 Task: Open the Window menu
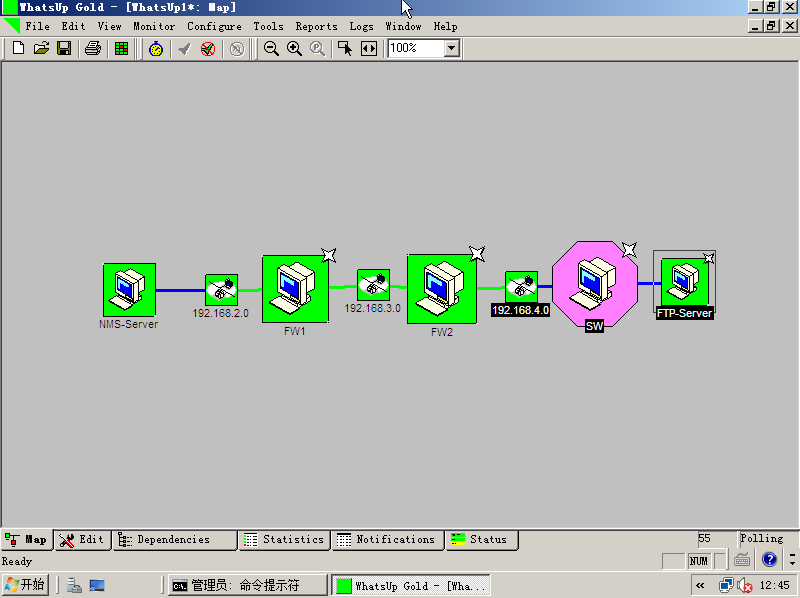coord(403,26)
